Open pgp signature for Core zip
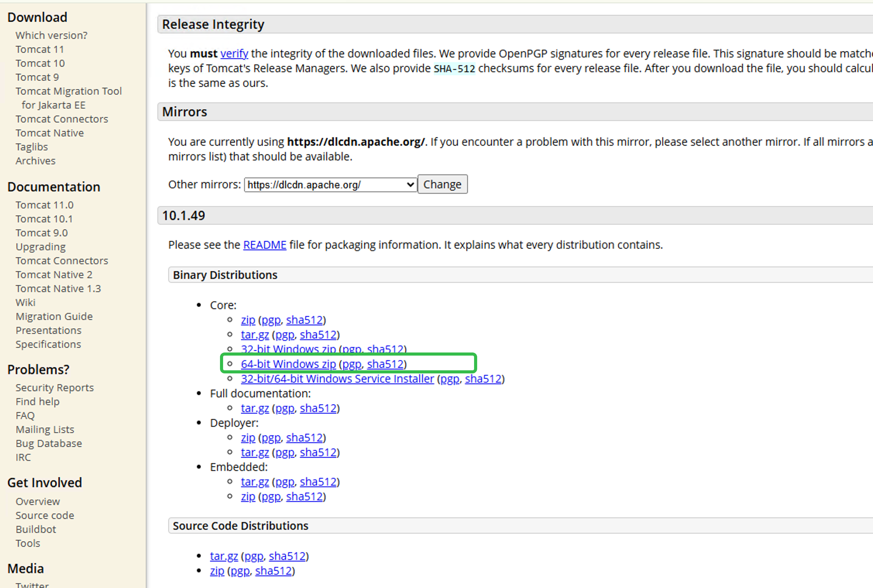 pos(271,320)
